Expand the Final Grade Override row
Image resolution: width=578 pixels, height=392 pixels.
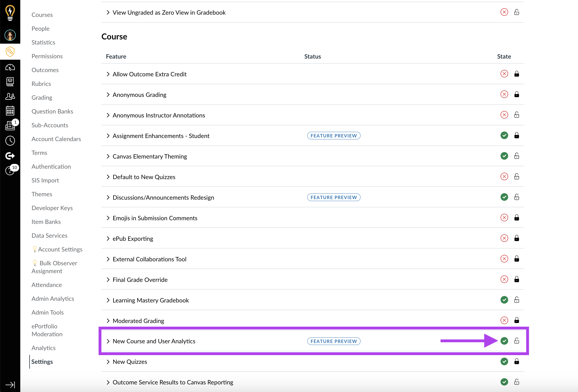point(108,280)
